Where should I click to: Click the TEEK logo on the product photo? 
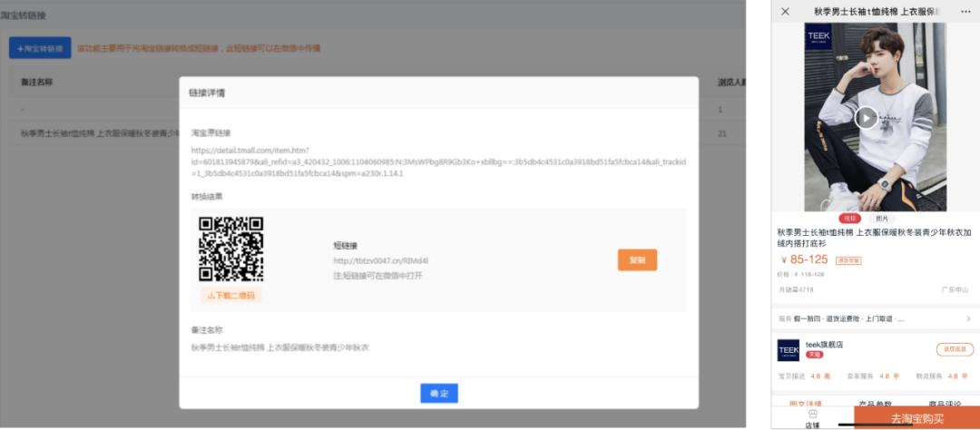click(x=818, y=37)
